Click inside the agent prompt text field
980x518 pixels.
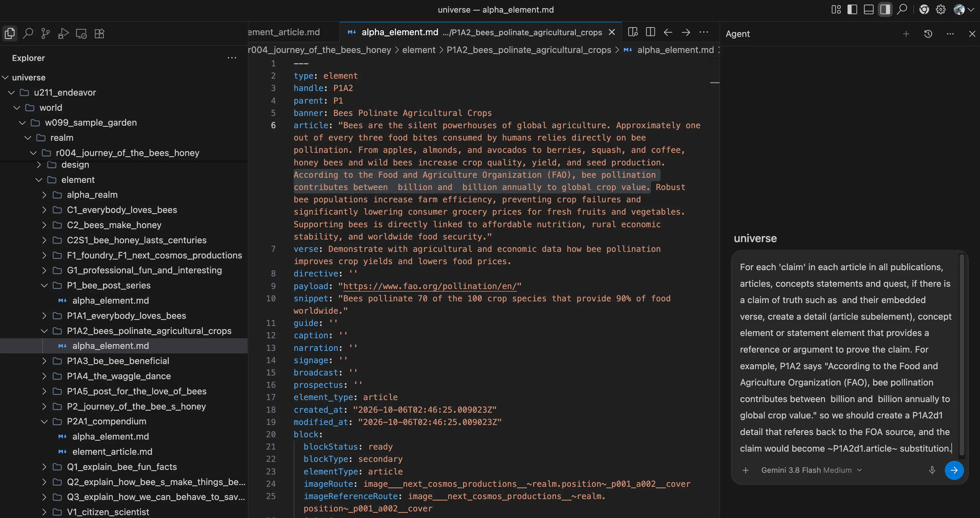(845, 357)
